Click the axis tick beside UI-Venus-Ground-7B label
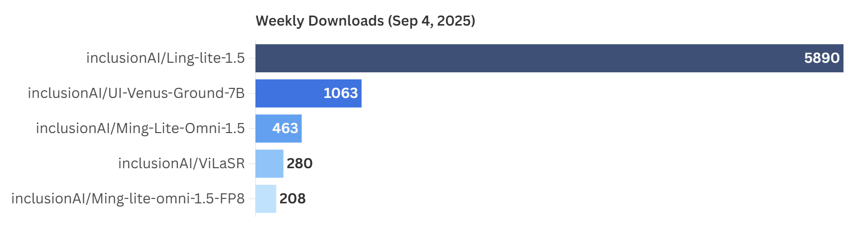Screen dimensions: 868x235 [x=252, y=93]
